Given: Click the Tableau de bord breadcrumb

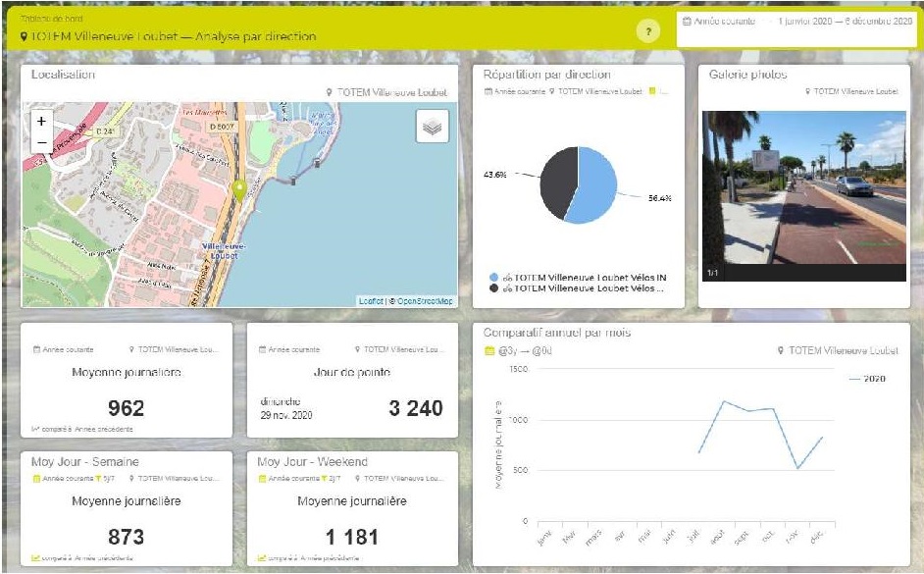Looking at the screenshot, I should point(46,19).
